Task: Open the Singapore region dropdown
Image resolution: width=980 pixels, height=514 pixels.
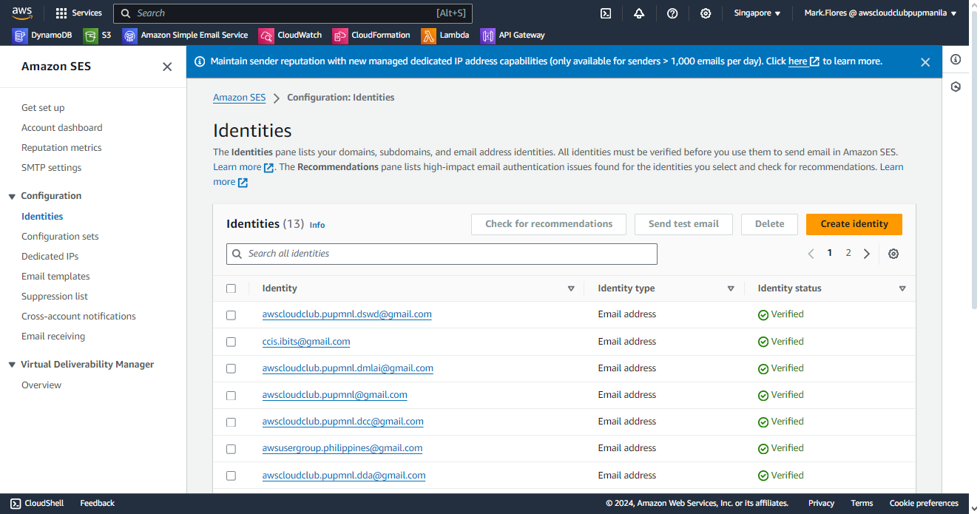Action: click(757, 13)
